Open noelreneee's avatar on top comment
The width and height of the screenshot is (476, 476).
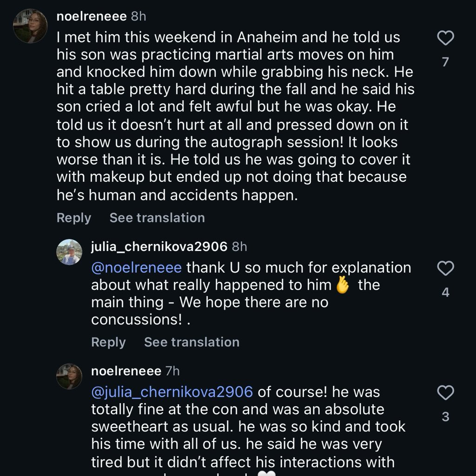(30, 26)
